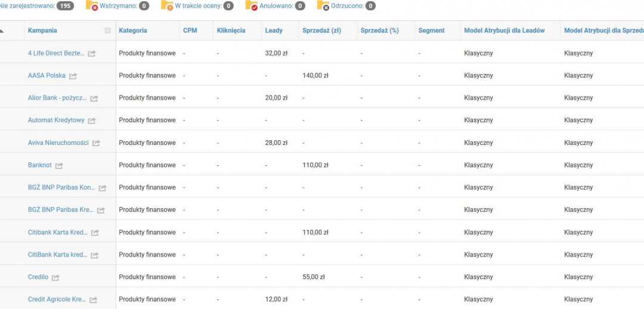Click the Wstrzymano folder icon
The width and height of the screenshot is (644, 309).
pos(92,6)
